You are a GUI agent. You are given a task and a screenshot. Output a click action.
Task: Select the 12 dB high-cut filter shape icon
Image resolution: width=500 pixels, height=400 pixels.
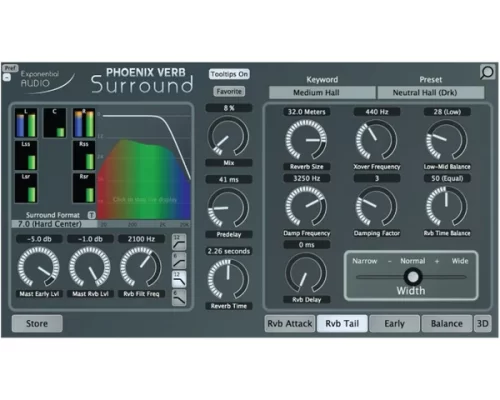click(x=179, y=279)
